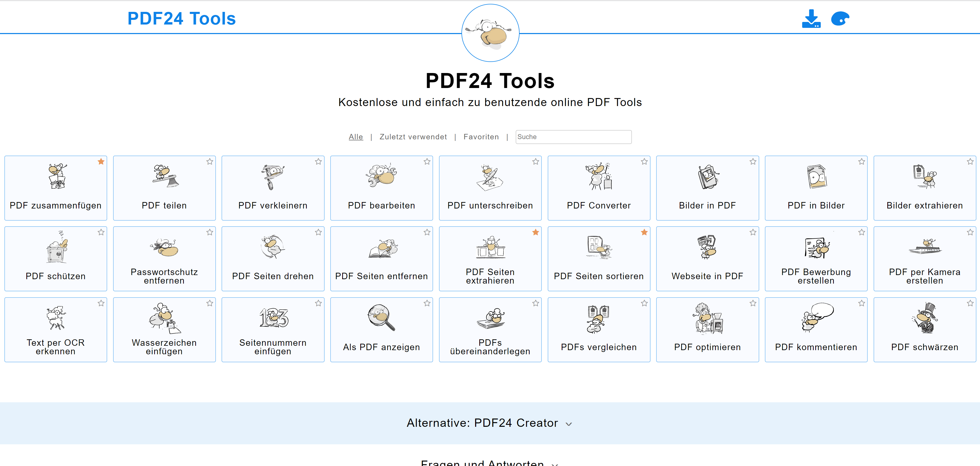This screenshot has width=980, height=466.
Task: Click inside the Suche search field
Action: point(573,137)
